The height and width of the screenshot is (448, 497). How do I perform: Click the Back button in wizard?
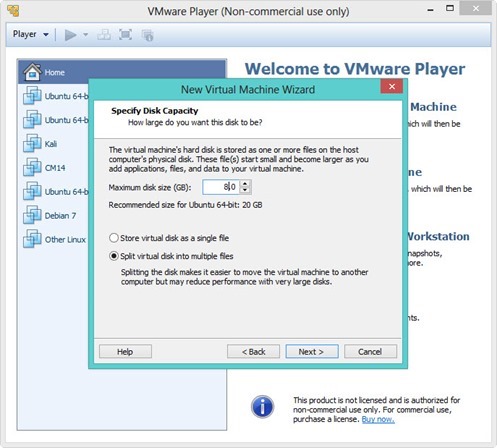point(253,352)
